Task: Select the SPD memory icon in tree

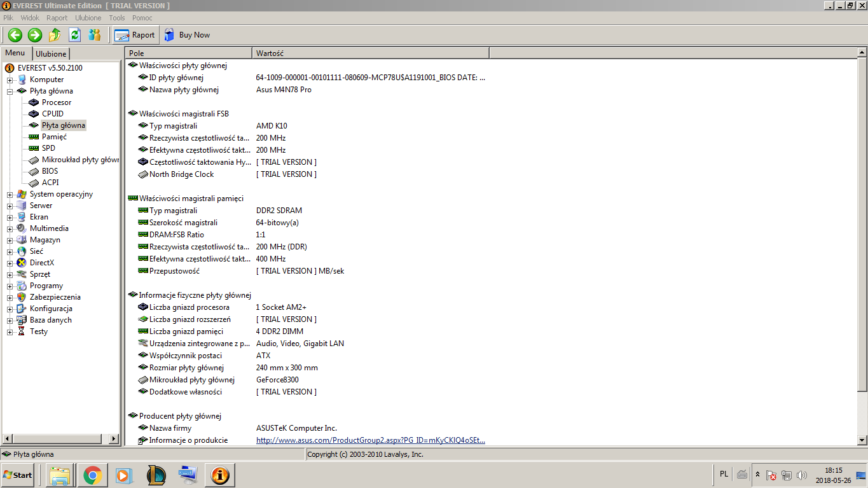Action: pos(34,148)
